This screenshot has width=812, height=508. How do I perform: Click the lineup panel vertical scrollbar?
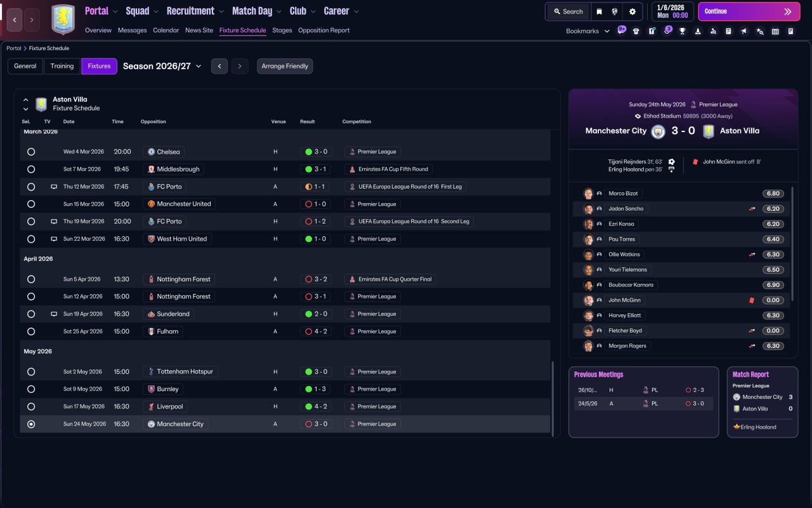tap(792, 244)
